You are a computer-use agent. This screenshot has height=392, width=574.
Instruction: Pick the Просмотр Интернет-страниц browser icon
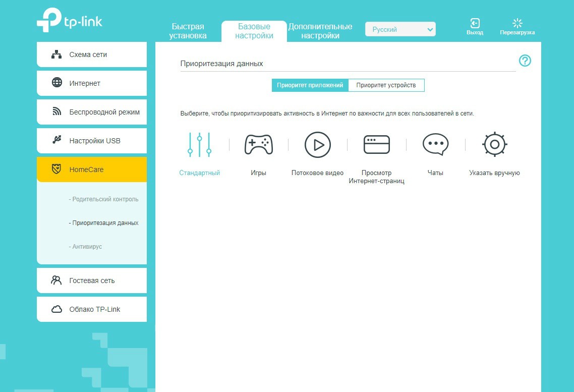376,145
